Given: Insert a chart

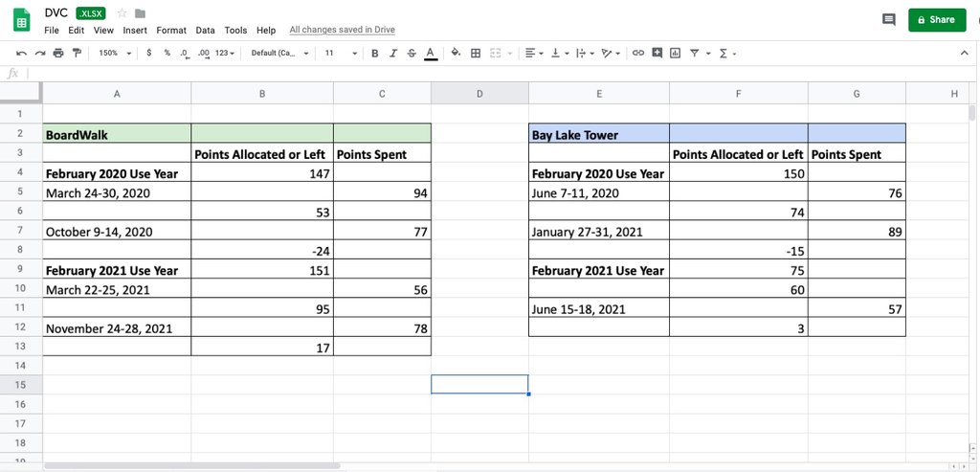Looking at the screenshot, I should [x=675, y=54].
